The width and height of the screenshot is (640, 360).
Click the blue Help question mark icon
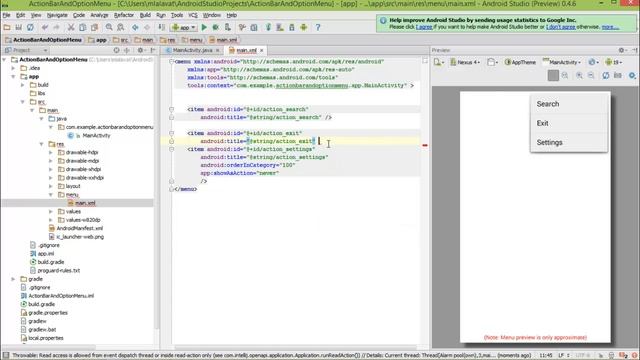tap(318, 27)
